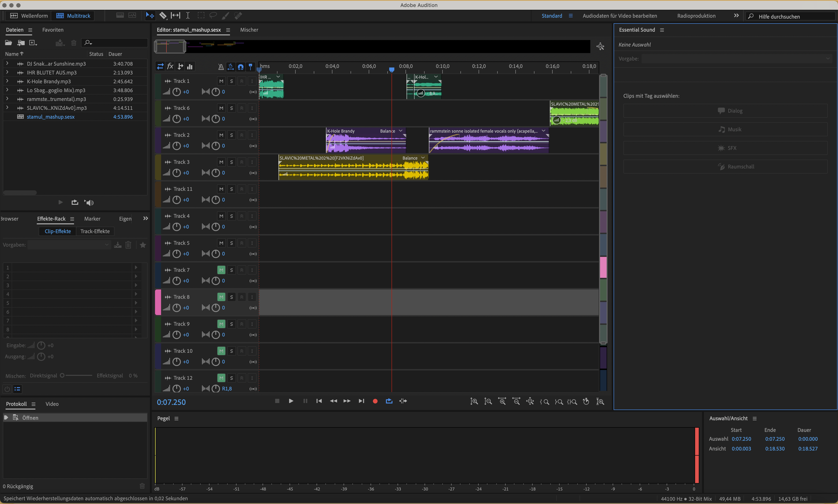Mute Track 1 with M button
Image resolution: width=838 pixels, height=504 pixels.
pyautogui.click(x=221, y=81)
